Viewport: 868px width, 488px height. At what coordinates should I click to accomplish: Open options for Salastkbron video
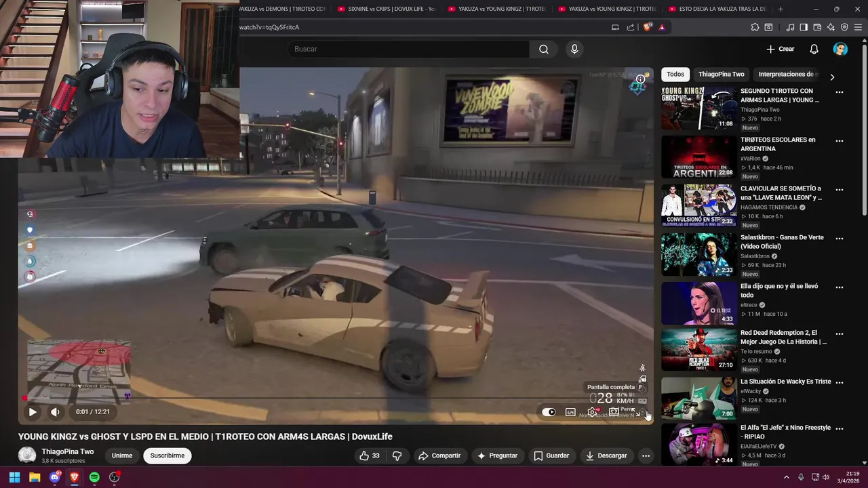pyautogui.click(x=840, y=239)
